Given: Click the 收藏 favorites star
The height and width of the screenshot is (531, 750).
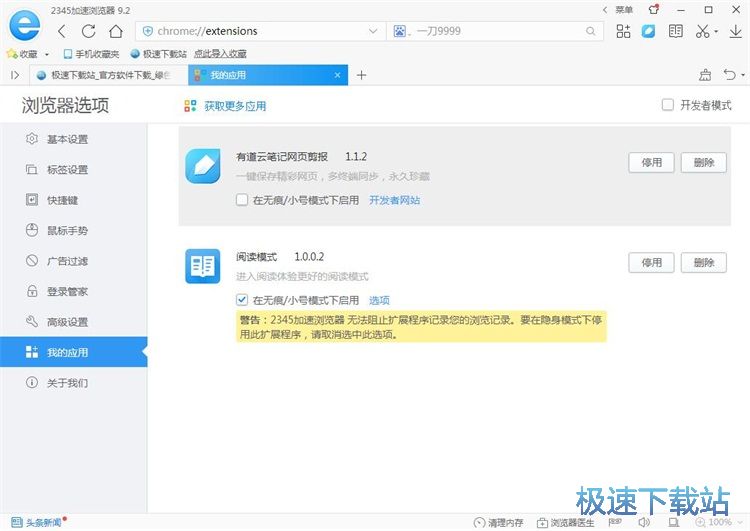Looking at the screenshot, I should [11, 54].
